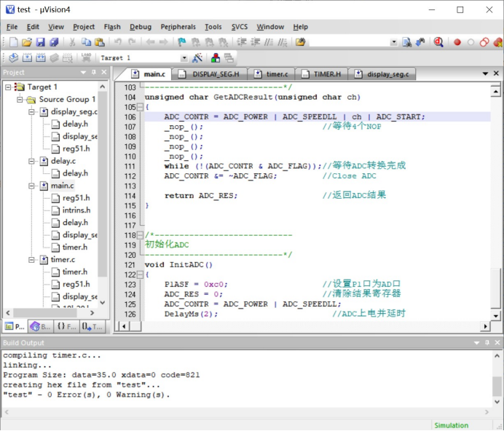Viewport: 504px width, 431px height.
Task: Open Target Options with the wand icon
Action: pos(197,58)
